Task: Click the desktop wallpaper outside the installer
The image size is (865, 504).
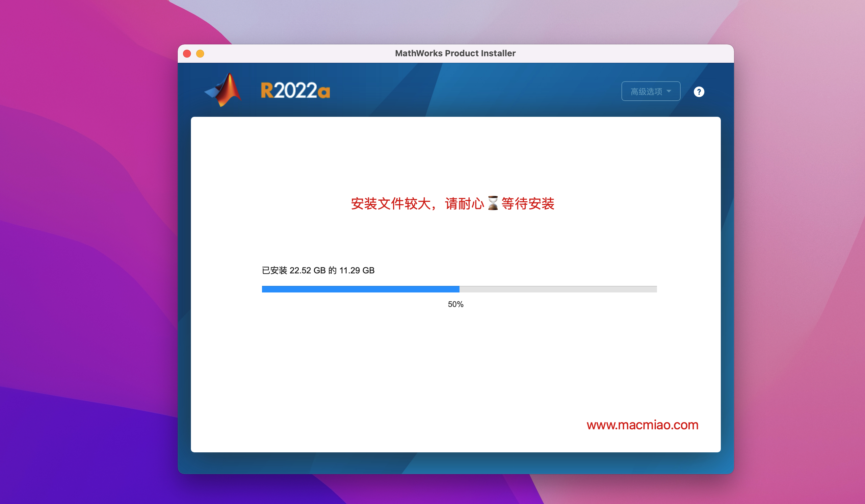Action: point(86,240)
